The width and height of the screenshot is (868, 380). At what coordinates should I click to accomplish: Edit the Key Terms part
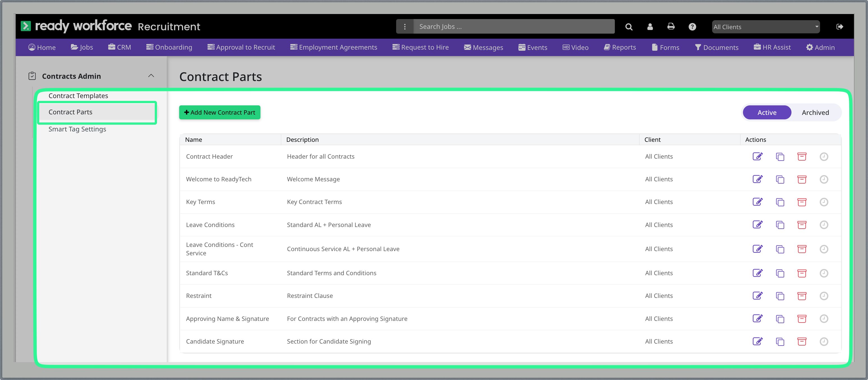coord(758,202)
